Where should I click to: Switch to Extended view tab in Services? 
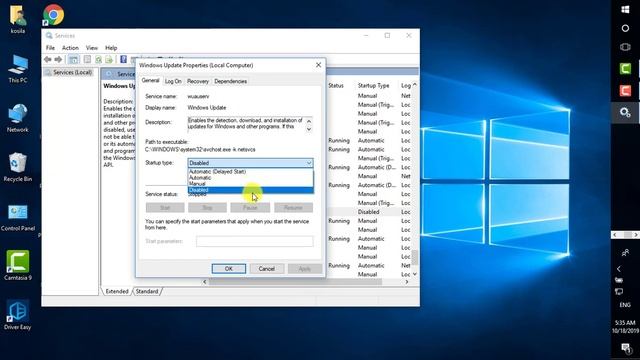click(x=117, y=291)
